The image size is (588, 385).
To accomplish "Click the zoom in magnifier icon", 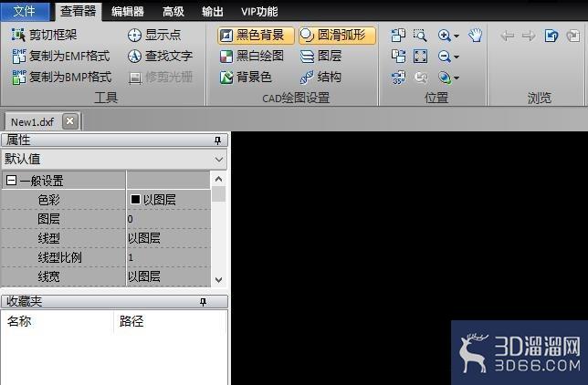I will point(445,36).
